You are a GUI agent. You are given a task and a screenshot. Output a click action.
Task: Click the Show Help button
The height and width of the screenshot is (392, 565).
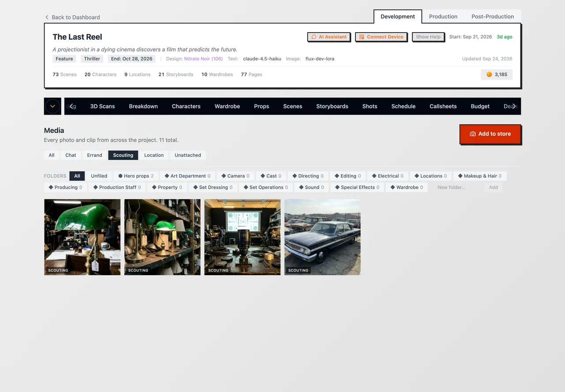point(428,37)
